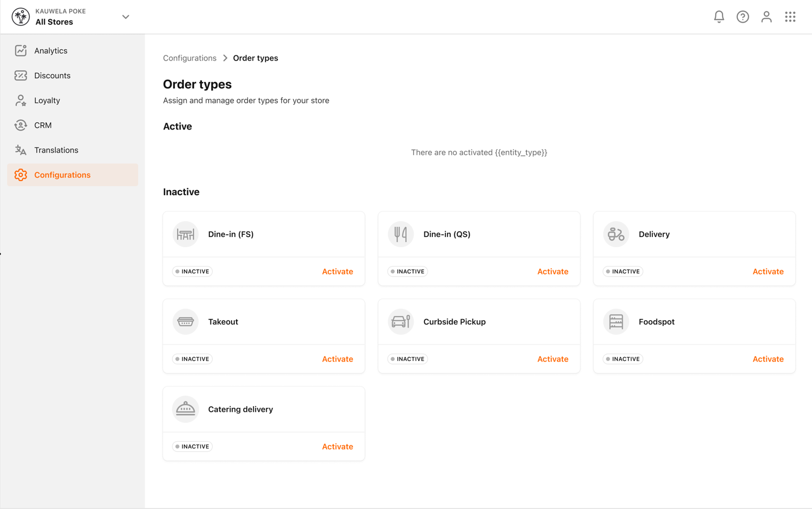Activate the Dine-in (FS) order type
Screen dimensions: 812x509
pyautogui.click(x=337, y=271)
